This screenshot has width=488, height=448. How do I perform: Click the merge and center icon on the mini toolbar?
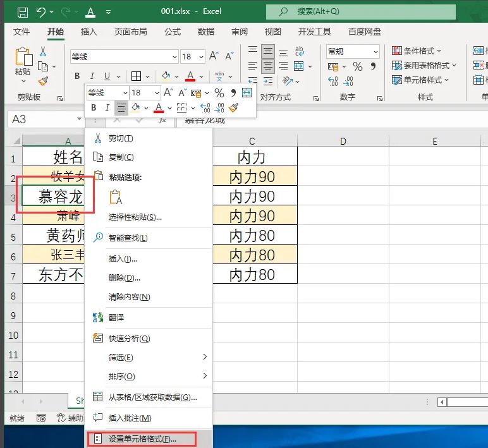(247, 92)
